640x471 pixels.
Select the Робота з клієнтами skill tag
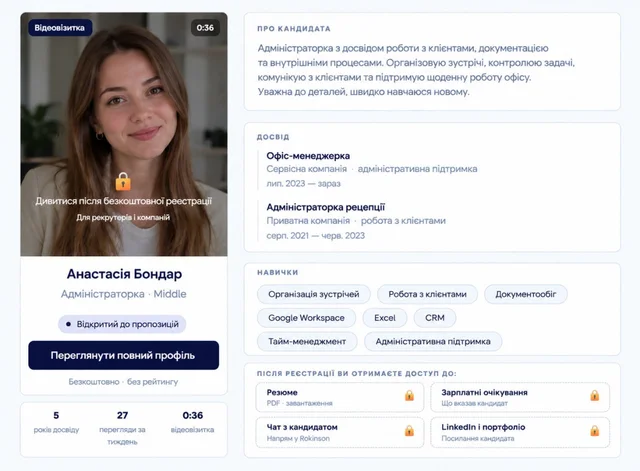[427, 294]
